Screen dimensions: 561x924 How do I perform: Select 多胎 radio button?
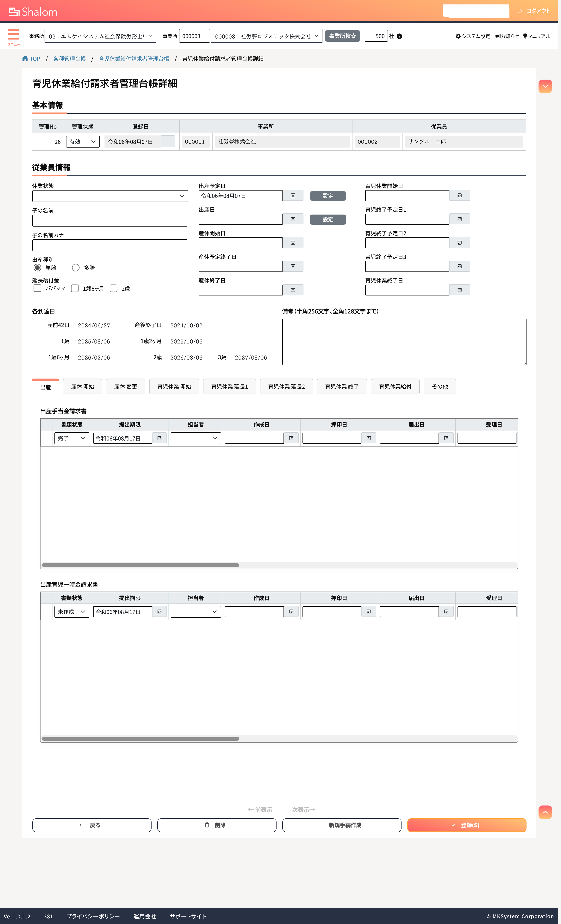coord(76,268)
